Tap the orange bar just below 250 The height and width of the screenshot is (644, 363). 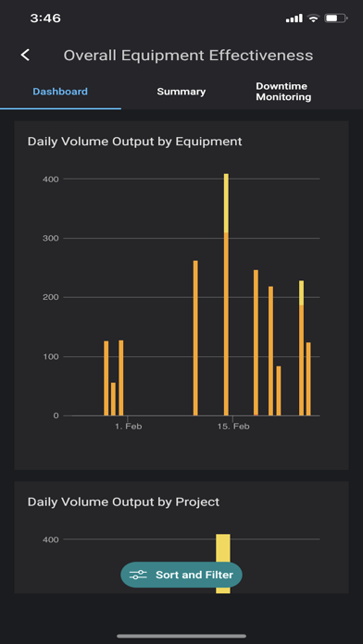pyautogui.click(x=256, y=342)
